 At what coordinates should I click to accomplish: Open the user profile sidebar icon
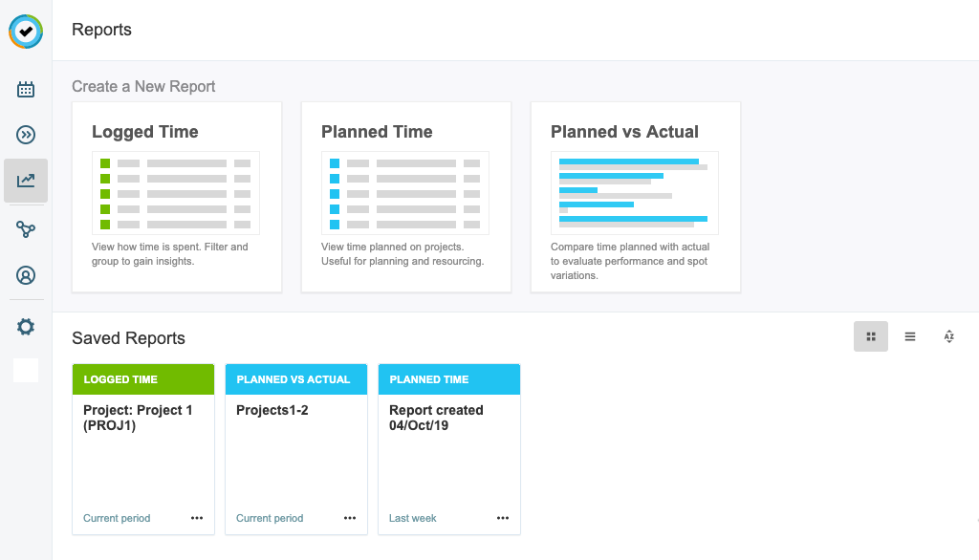pyautogui.click(x=26, y=276)
